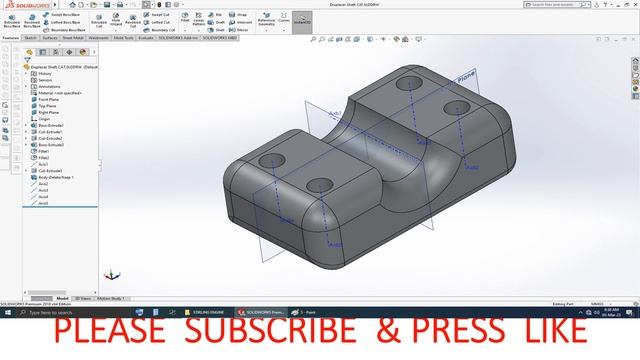The width and height of the screenshot is (640, 360).
Task: Create a new document icon
Action: click(81, 4)
